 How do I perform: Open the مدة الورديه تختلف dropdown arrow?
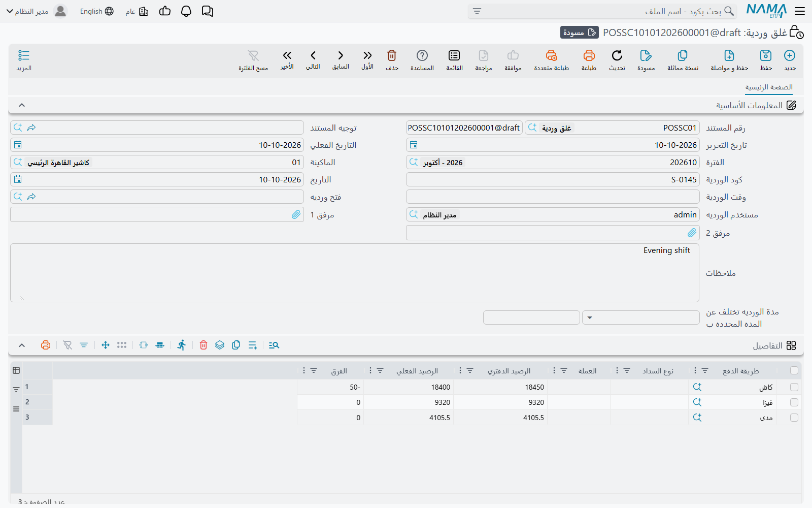point(590,318)
